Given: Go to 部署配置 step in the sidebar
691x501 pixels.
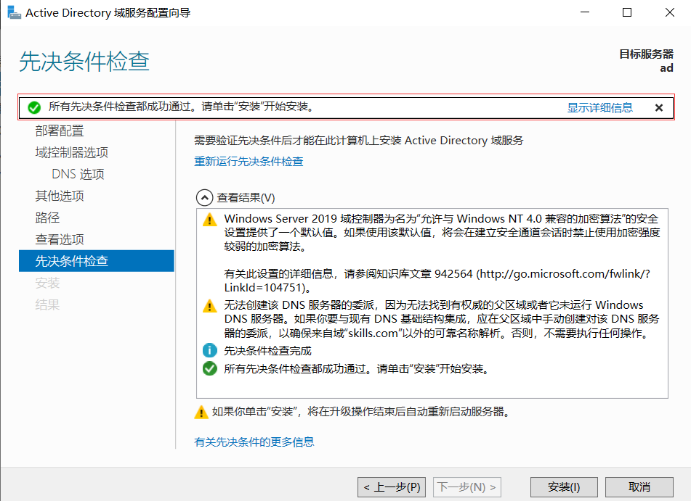Looking at the screenshot, I should coord(59,131).
